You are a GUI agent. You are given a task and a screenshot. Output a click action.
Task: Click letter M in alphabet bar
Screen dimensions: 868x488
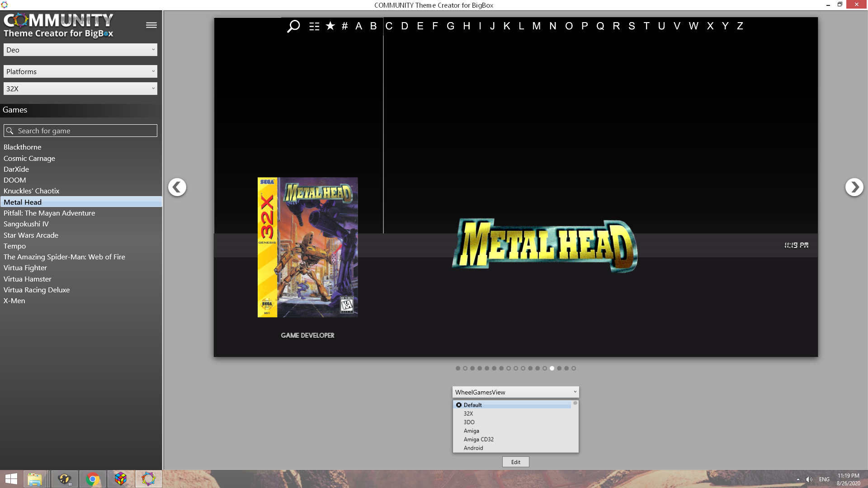point(536,26)
